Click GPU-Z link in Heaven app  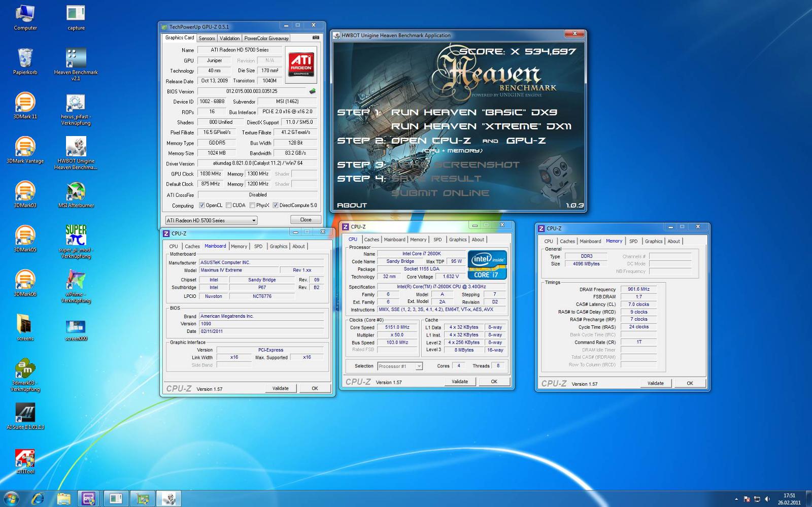click(x=526, y=141)
